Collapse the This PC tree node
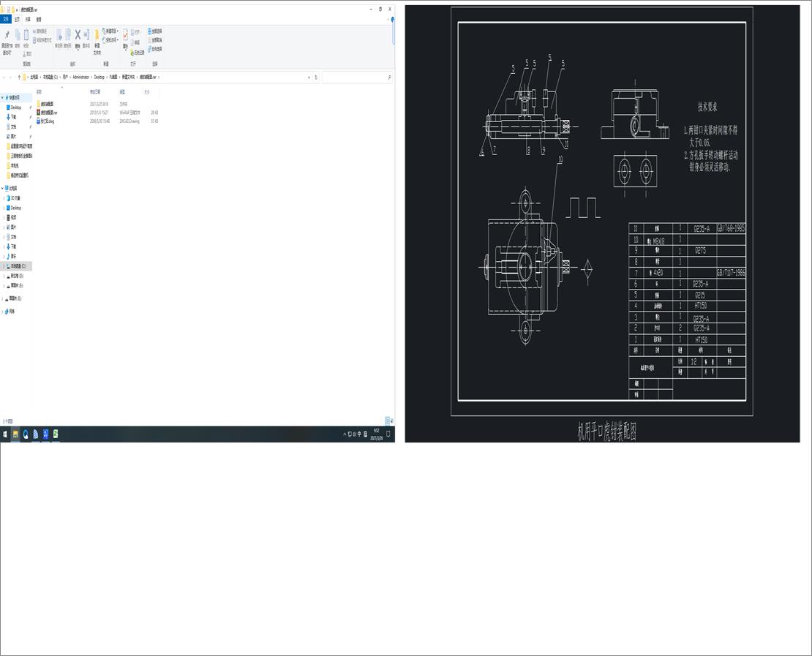The image size is (812, 656). point(2,188)
